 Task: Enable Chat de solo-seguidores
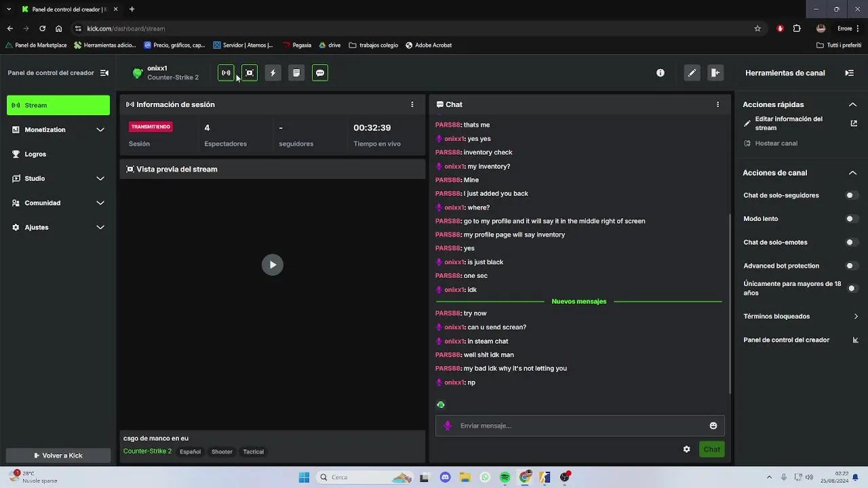click(851, 195)
